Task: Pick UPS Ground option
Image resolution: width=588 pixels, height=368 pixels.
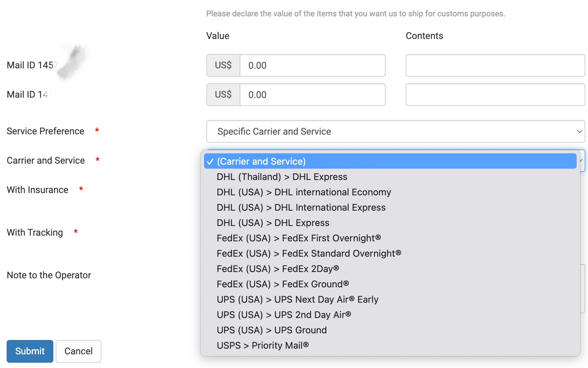Action: pyautogui.click(x=390, y=330)
